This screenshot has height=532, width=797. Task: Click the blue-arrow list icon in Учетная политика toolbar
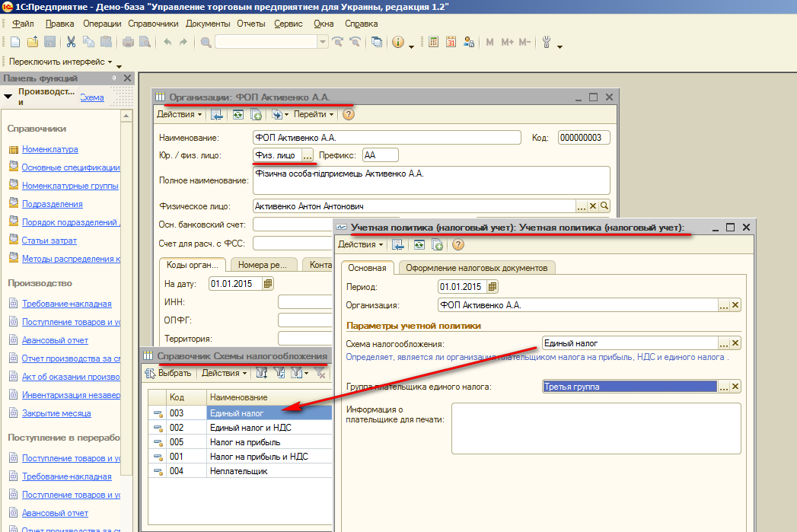point(397,244)
